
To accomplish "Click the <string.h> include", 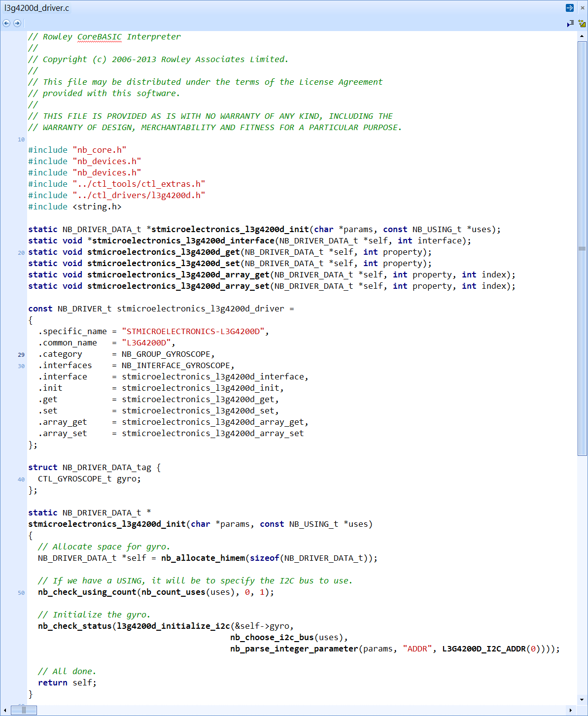I will click(97, 206).
